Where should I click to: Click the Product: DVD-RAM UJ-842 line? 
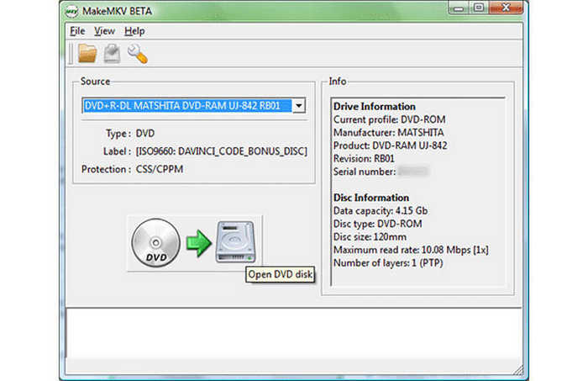[390, 146]
